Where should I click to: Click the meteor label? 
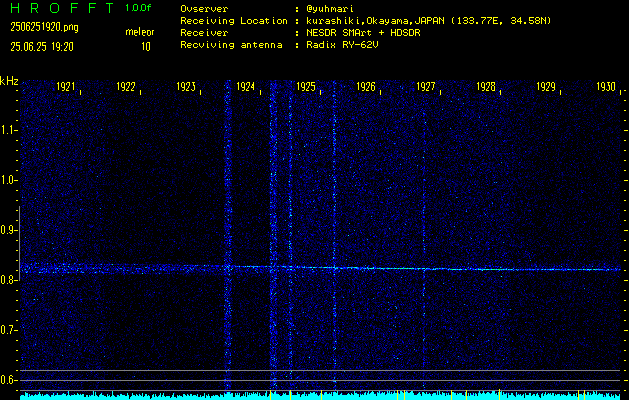[x=140, y=32]
